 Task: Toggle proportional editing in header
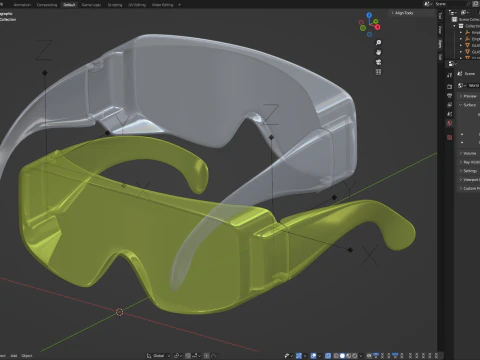(x=207, y=356)
